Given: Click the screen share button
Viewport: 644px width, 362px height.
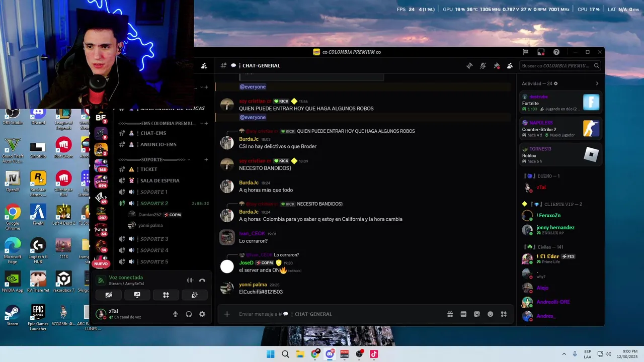Looking at the screenshot, I should click(137, 295).
